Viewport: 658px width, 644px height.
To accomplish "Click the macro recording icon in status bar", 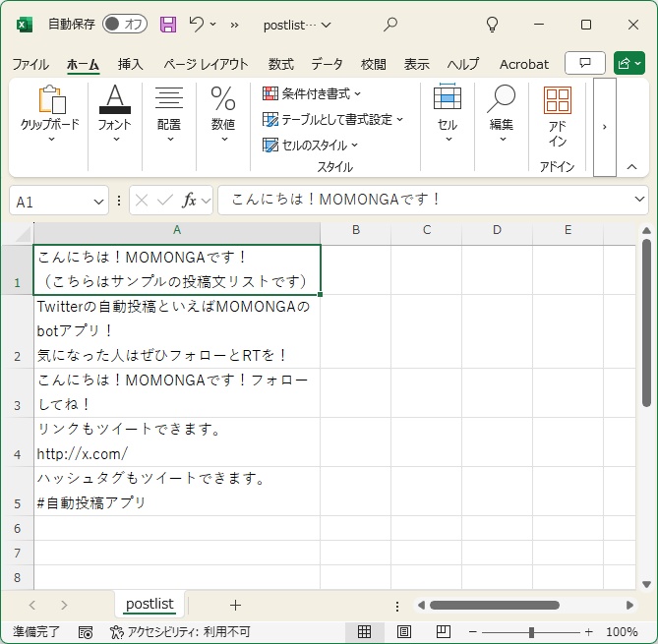I will click(x=86, y=632).
